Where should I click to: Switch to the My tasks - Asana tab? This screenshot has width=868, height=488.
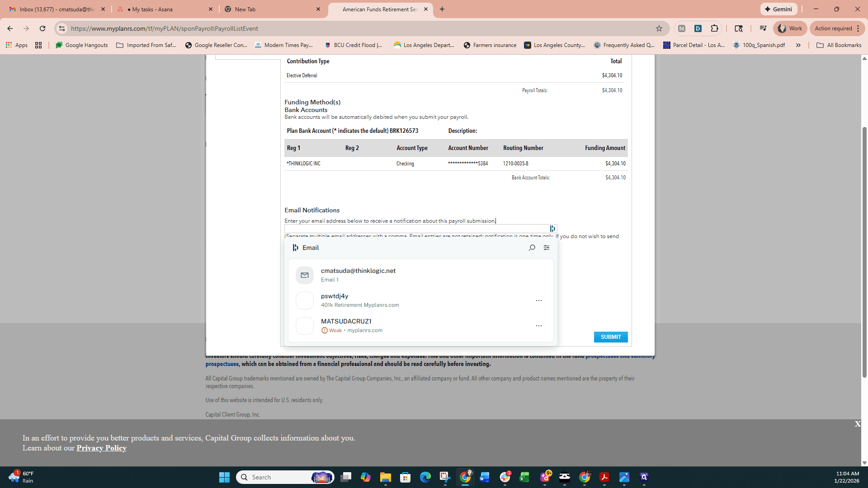click(x=165, y=9)
